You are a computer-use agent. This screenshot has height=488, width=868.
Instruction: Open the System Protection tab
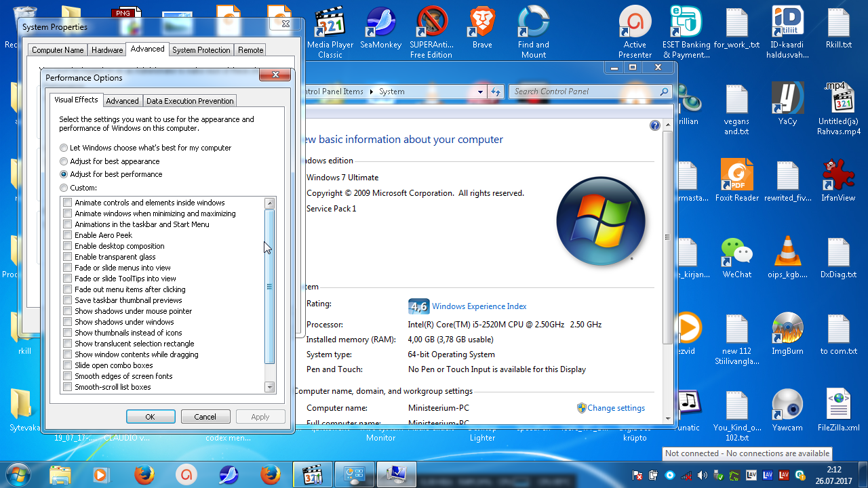(201, 50)
